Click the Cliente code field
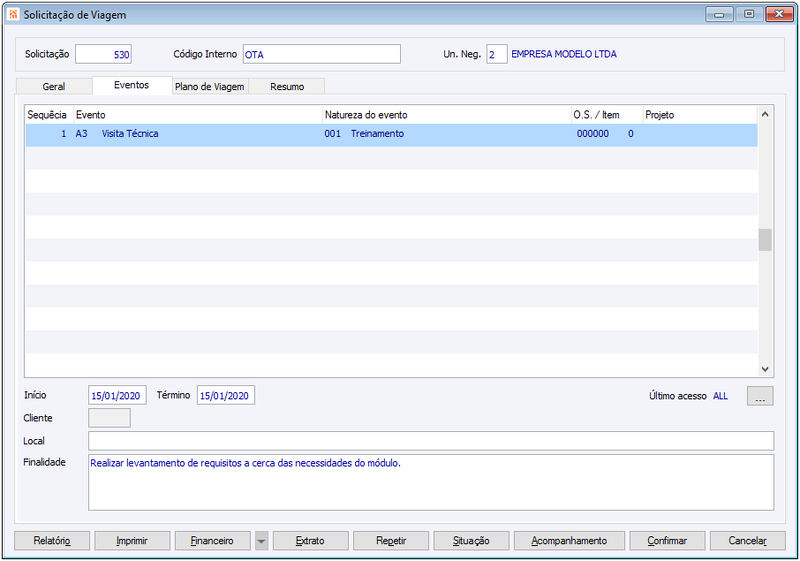The width and height of the screenshot is (800, 561). (x=109, y=418)
